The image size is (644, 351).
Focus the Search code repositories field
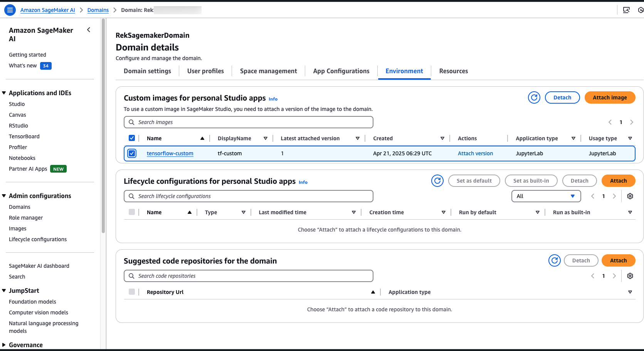tap(249, 276)
